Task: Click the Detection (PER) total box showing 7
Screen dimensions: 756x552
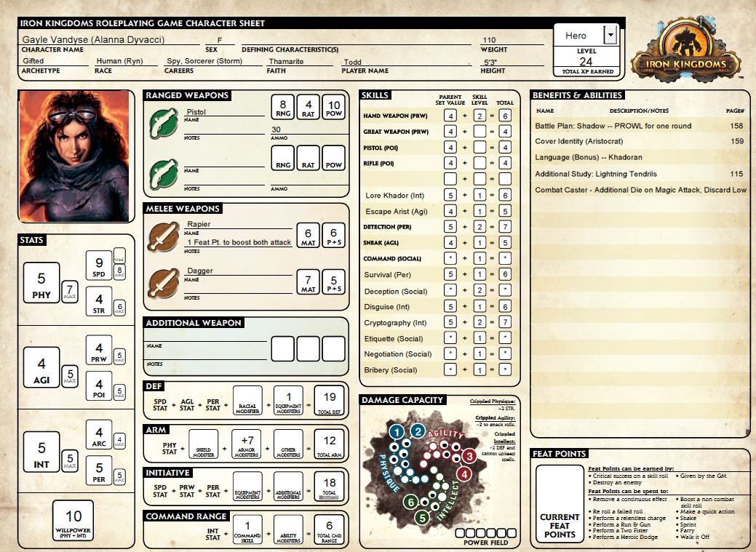Action: click(x=505, y=227)
